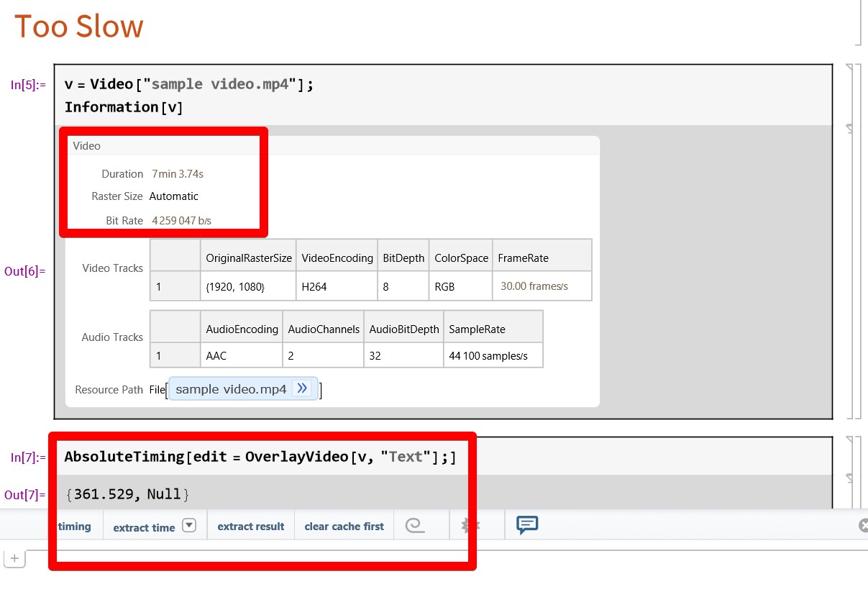Open the suggestions bar gear settings icon
This screenshot has width=868, height=592.
point(470,526)
